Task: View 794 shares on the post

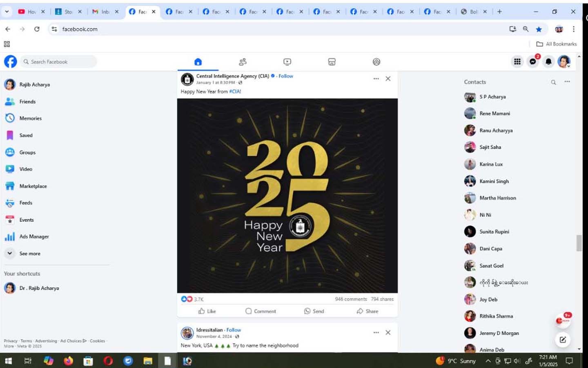Action: 382,299
